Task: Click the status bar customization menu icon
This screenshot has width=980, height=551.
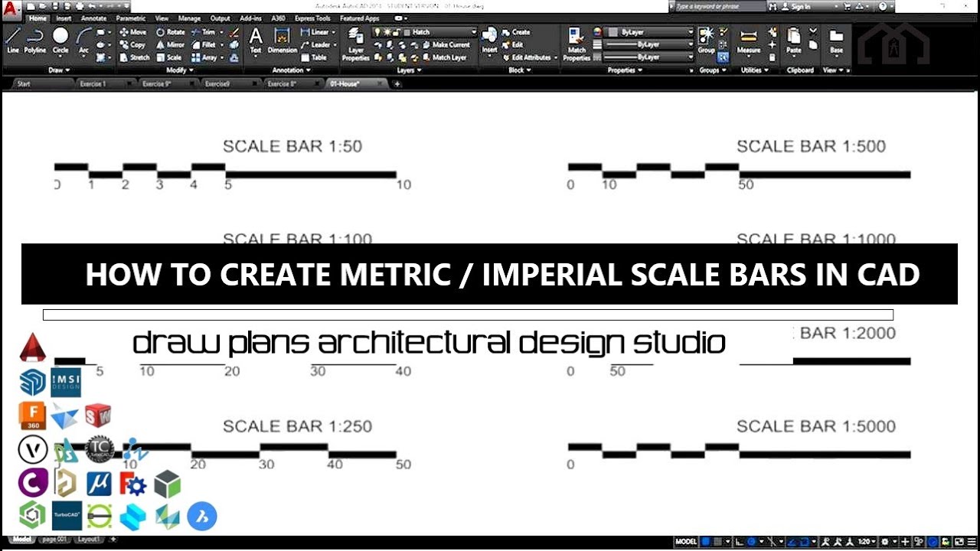Action: pyautogui.click(x=972, y=542)
